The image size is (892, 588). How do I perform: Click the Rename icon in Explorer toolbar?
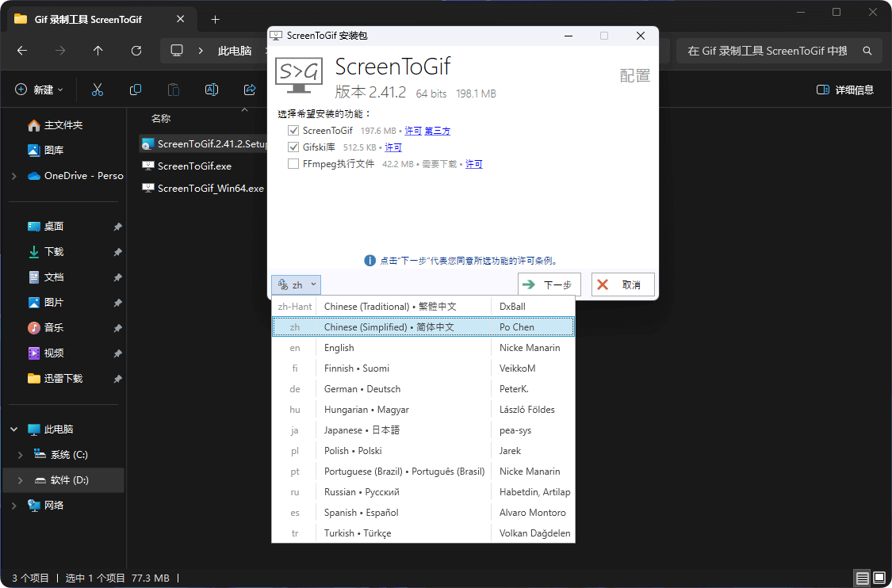pos(212,90)
